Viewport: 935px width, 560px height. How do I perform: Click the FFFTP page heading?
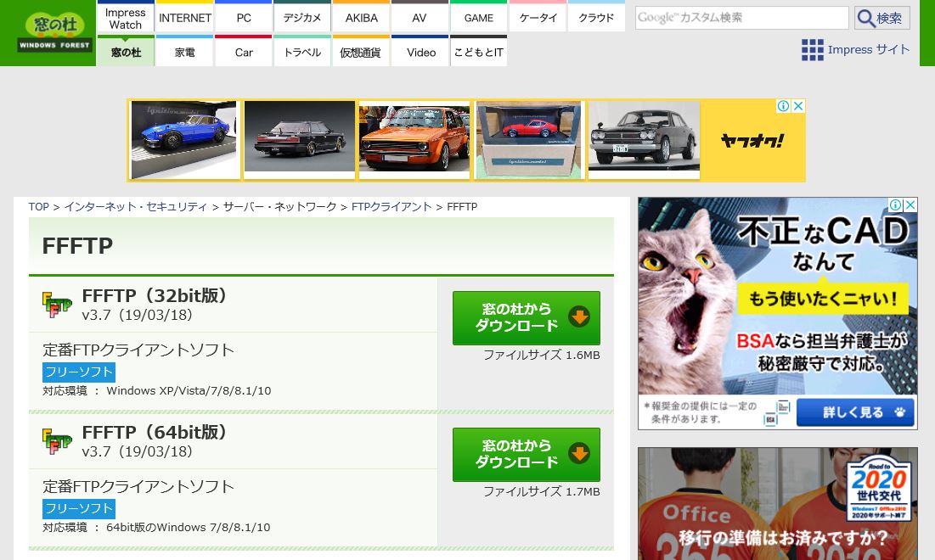(77, 245)
